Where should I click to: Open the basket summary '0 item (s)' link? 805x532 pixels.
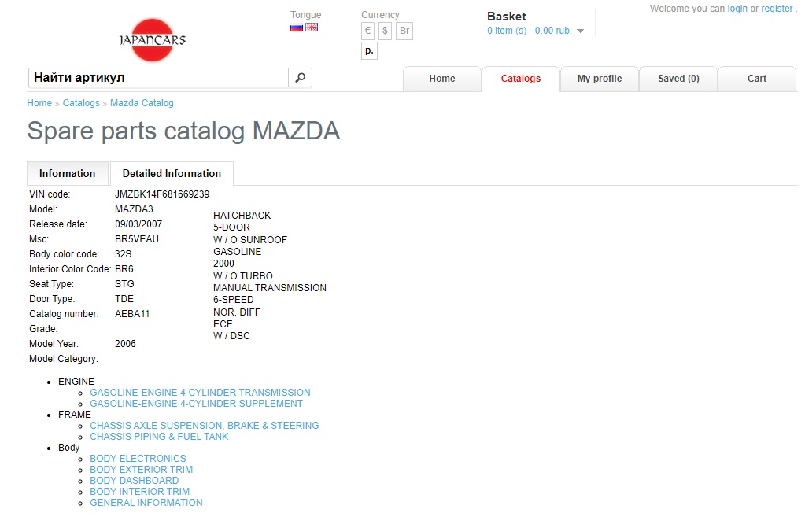(x=529, y=31)
